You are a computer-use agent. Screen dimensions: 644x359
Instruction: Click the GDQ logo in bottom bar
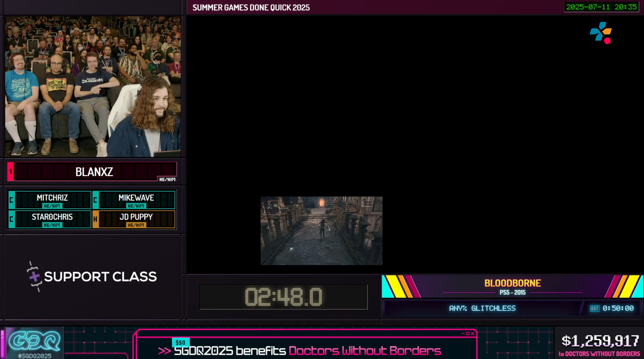[34, 341]
